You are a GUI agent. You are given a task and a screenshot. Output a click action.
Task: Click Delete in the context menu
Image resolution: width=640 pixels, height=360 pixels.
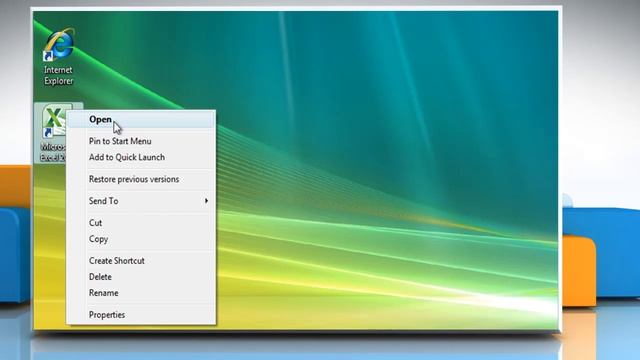pos(141,277)
